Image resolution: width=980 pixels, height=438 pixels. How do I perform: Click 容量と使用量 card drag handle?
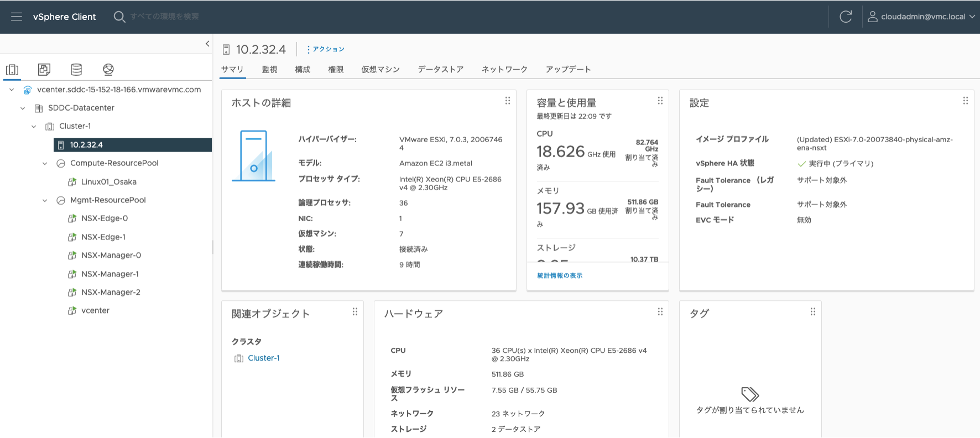pyautogui.click(x=660, y=101)
